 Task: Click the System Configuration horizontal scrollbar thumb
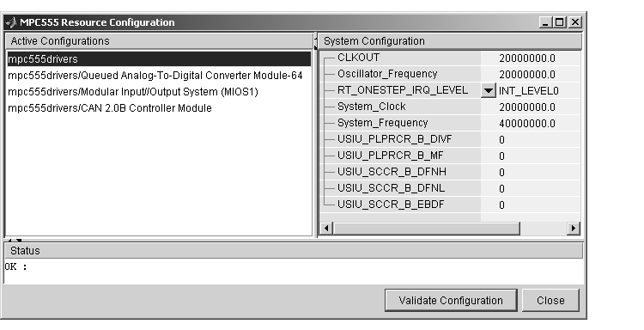point(426,228)
